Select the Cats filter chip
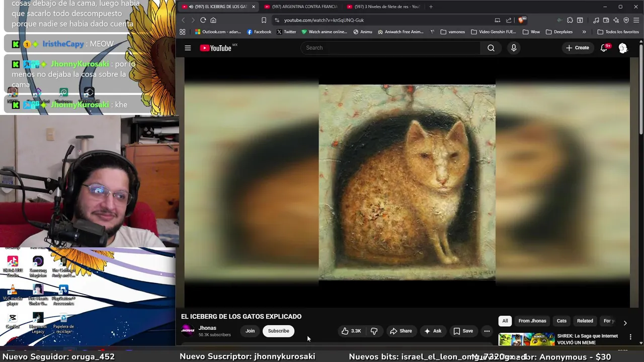The width and height of the screenshot is (644, 362). 561,321
